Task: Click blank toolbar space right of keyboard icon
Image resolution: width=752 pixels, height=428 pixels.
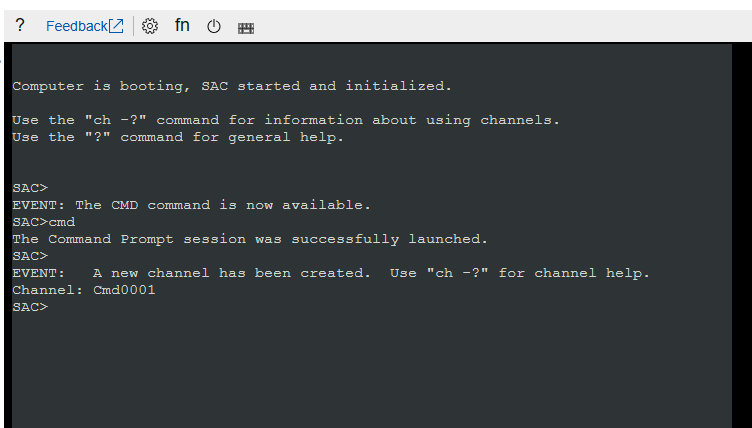Action: tap(500, 27)
